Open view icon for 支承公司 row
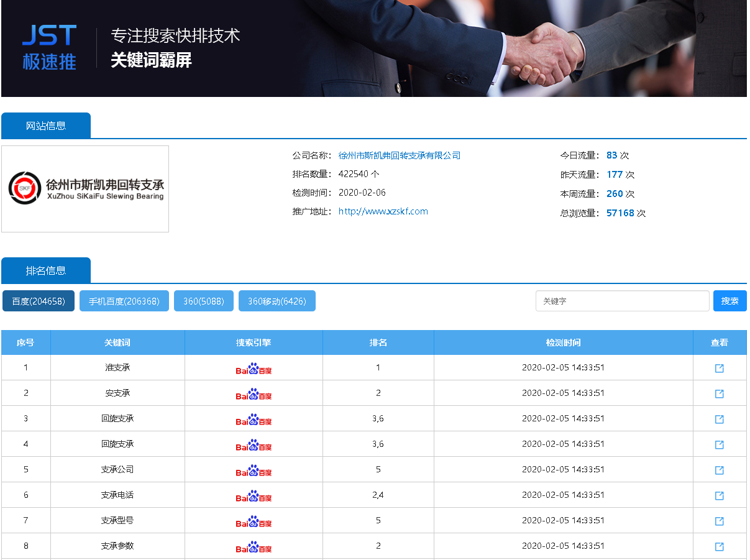The image size is (750, 560). [719, 470]
